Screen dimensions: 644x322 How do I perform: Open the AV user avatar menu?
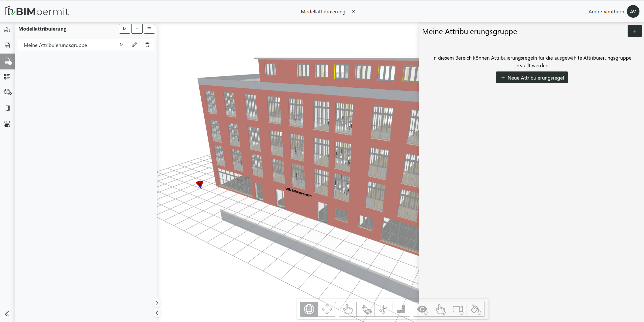click(633, 12)
